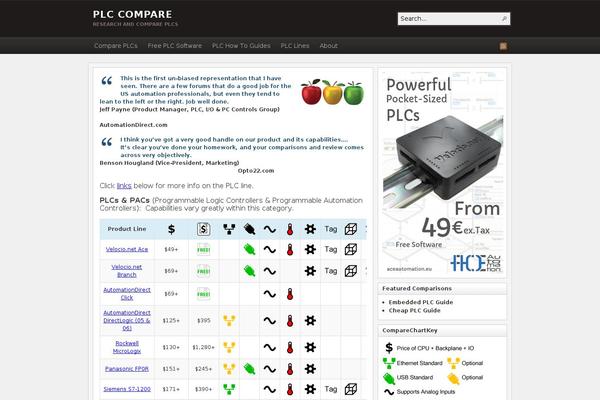Click the $1,280+ software price cell
The image size is (600, 400).
(x=204, y=347)
